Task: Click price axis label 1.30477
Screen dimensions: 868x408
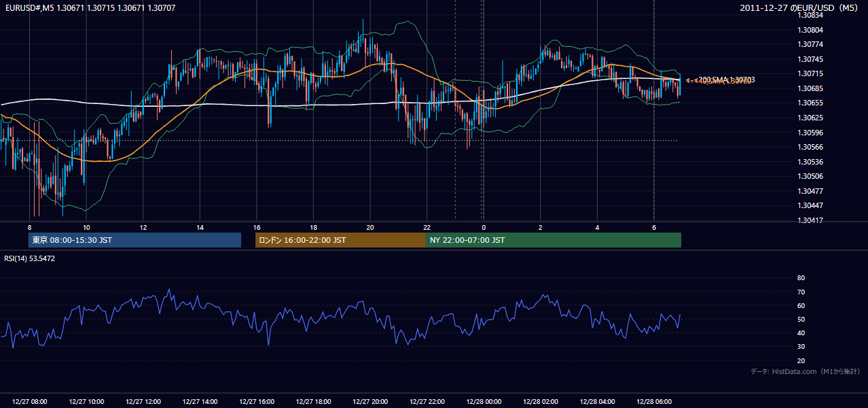Action: (x=810, y=191)
